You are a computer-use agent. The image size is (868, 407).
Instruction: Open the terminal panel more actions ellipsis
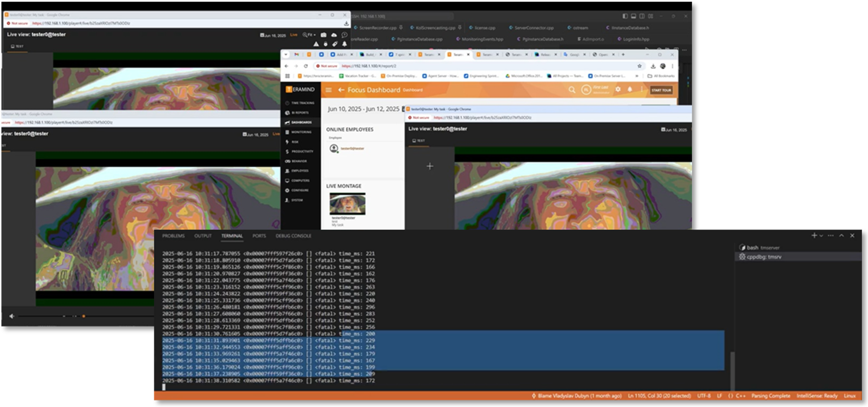pyautogui.click(x=830, y=235)
